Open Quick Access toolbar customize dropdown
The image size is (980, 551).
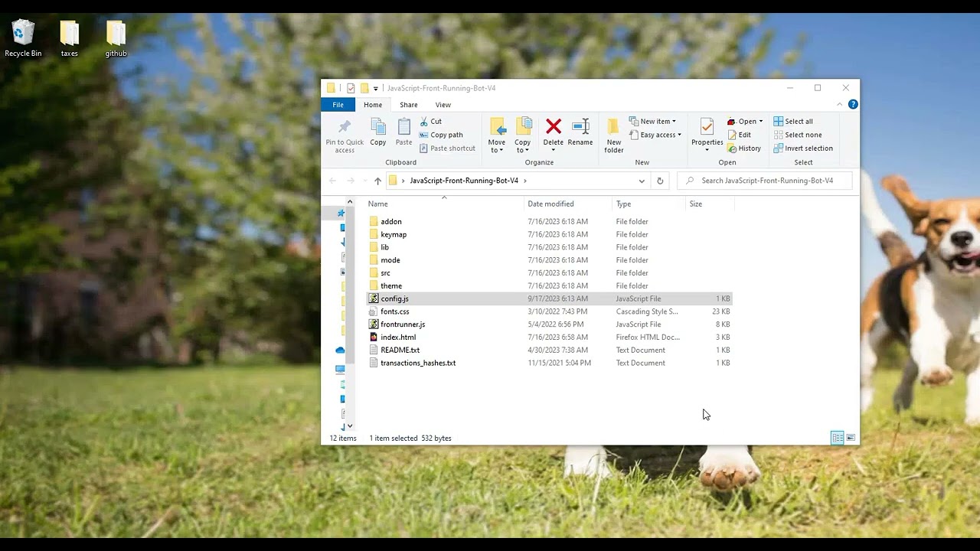point(375,89)
